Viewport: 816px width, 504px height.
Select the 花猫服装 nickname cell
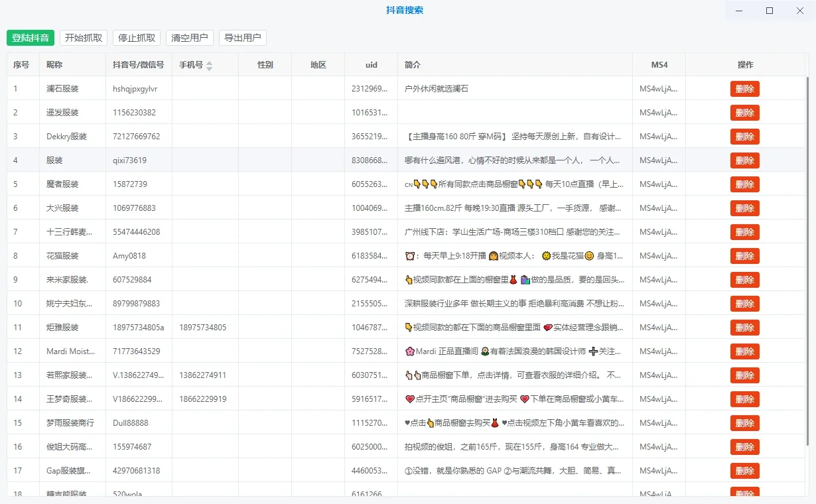(x=72, y=256)
